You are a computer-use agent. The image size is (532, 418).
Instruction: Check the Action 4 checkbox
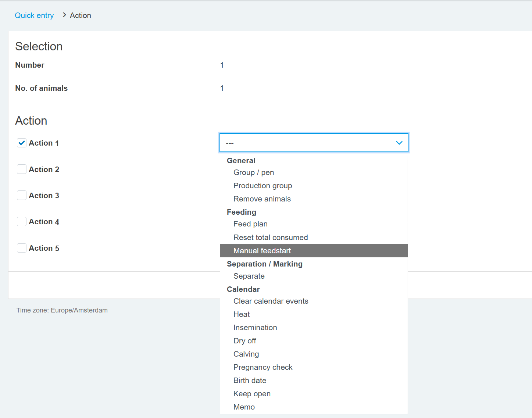coord(22,221)
